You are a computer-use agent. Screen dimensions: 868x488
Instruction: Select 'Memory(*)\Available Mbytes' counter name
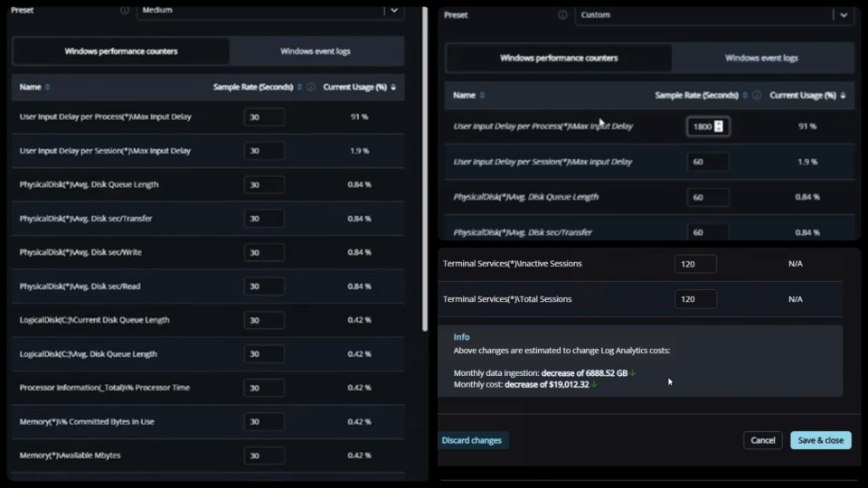click(70, 455)
